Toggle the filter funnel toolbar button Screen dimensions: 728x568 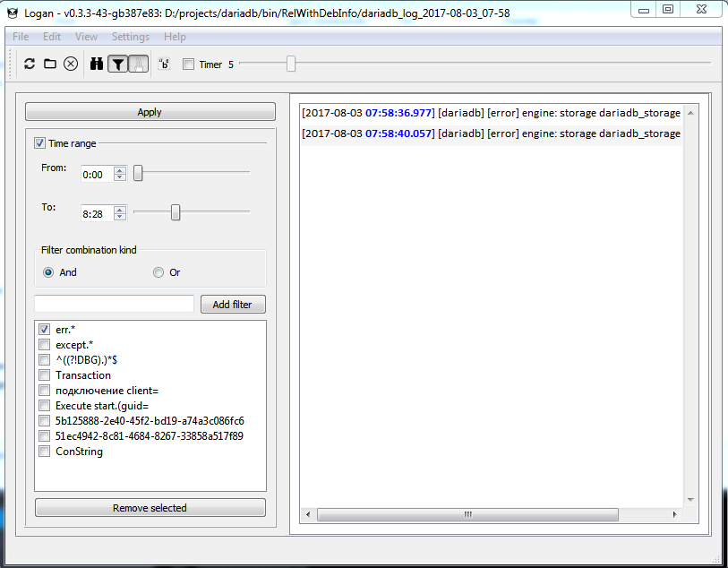tap(118, 65)
